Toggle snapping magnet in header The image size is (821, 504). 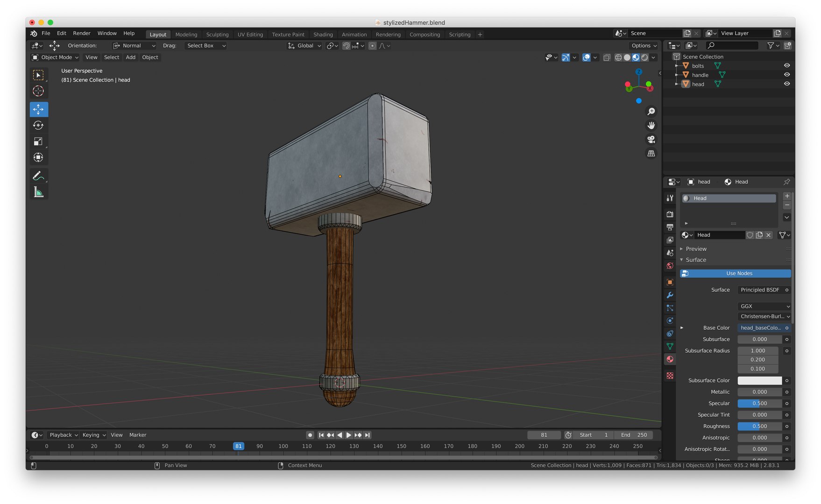(346, 46)
